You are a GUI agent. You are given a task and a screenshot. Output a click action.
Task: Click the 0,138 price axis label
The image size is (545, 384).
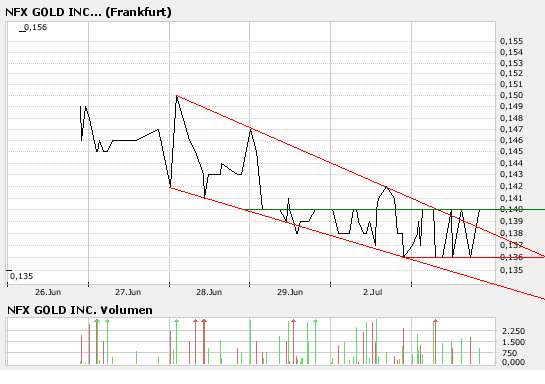pos(511,233)
